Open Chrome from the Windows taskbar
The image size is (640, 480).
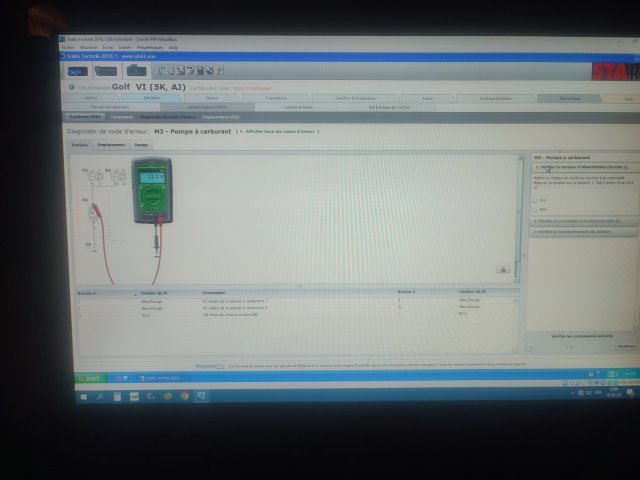point(184,396)
